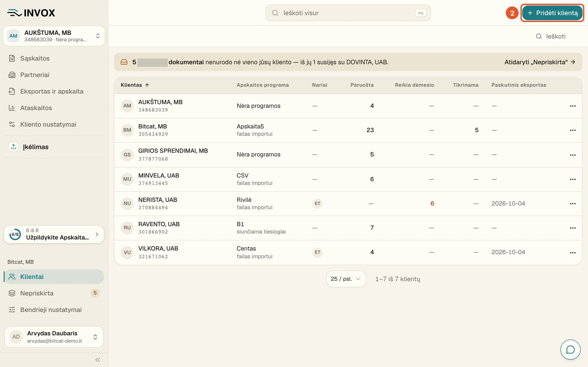This screenshot has width=588, height=367.
Task: Click the Įkėlimas upload icon
Action: coord(13,147)
